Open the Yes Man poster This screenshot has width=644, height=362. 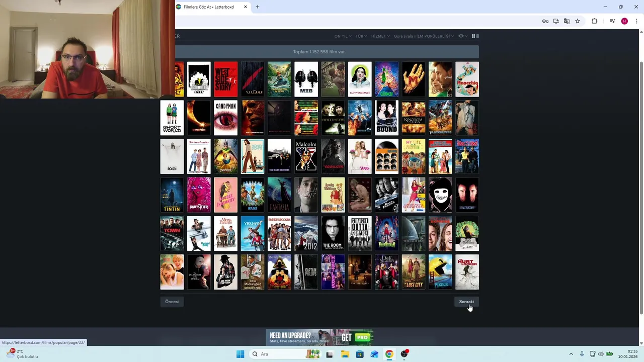(253, 233)
